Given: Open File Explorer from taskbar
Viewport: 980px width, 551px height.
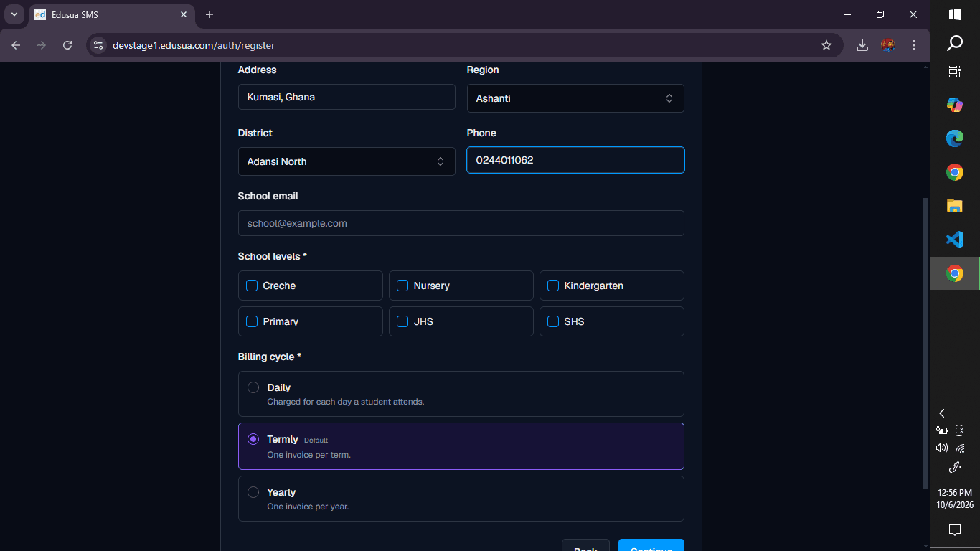Looking at the screenshot, I should [x=955, y=206].
